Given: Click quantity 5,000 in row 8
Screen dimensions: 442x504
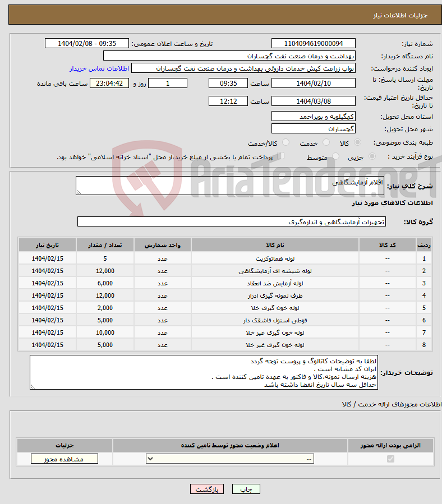Looking at the screenshot, I should tap(105, 345).
